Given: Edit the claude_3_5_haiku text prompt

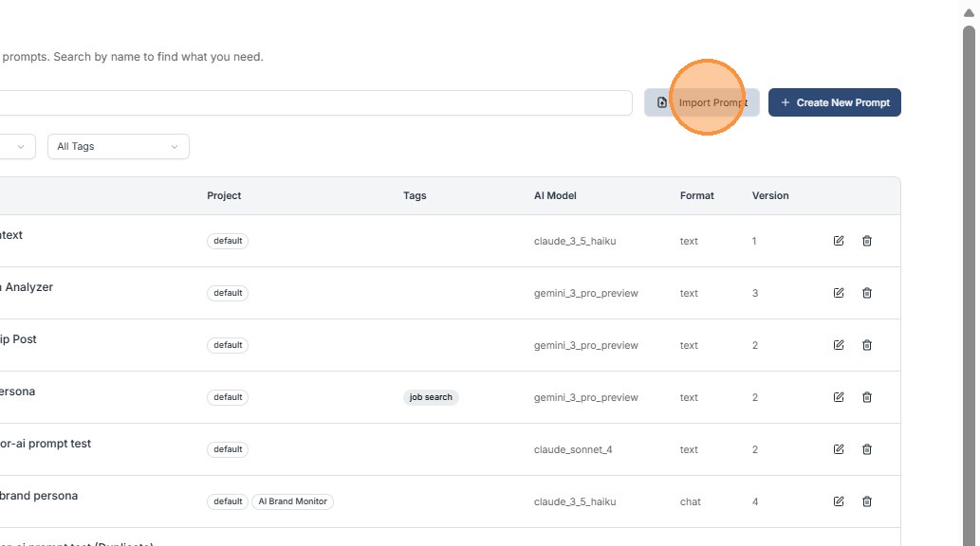Looking at the screenshot, I should tap(839, 241).
